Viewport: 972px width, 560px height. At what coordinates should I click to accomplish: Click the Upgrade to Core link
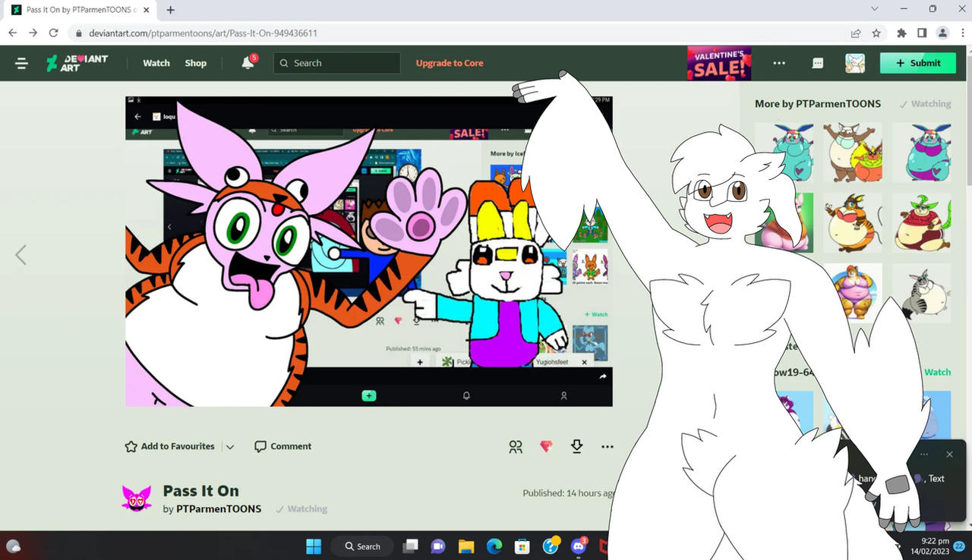[x=450, y=63]
